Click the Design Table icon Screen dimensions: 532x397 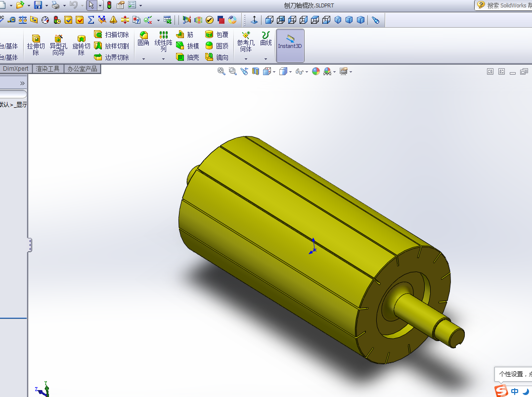167,20
